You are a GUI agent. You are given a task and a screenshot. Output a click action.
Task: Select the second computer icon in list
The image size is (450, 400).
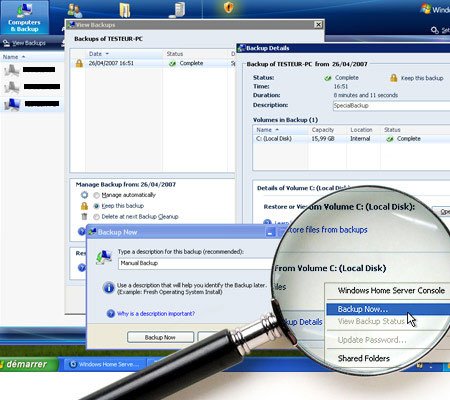pyautogui.click(x=12, y=87)
